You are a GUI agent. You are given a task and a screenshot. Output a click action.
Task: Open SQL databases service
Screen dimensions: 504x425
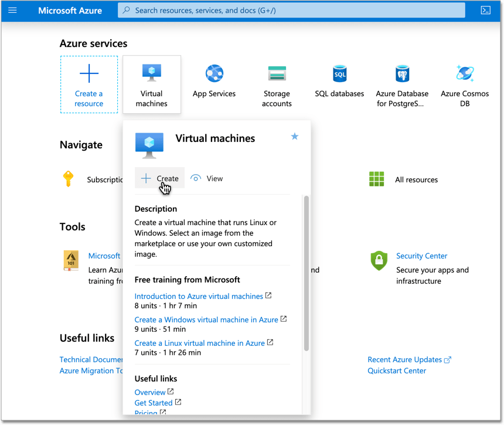tap(339, 74)
